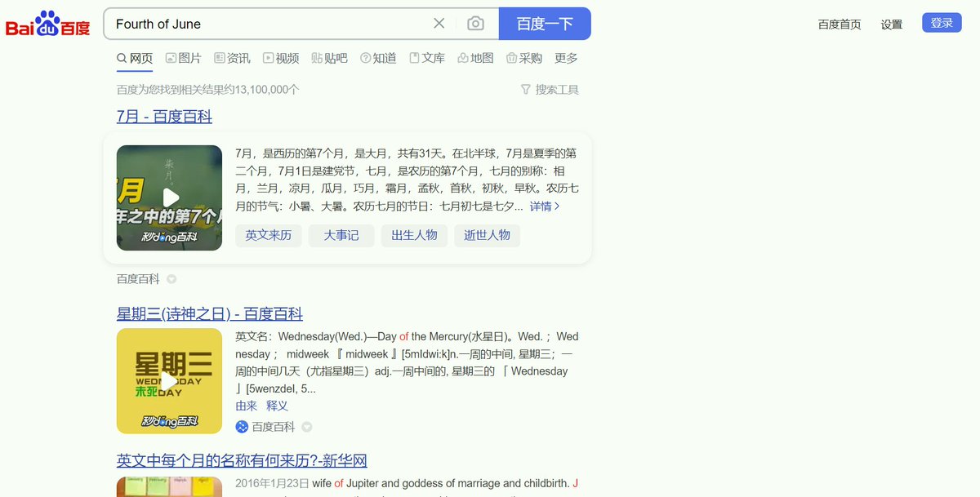Click the 英文来历 tag button

pyautogui.click(x=269, y=235)
